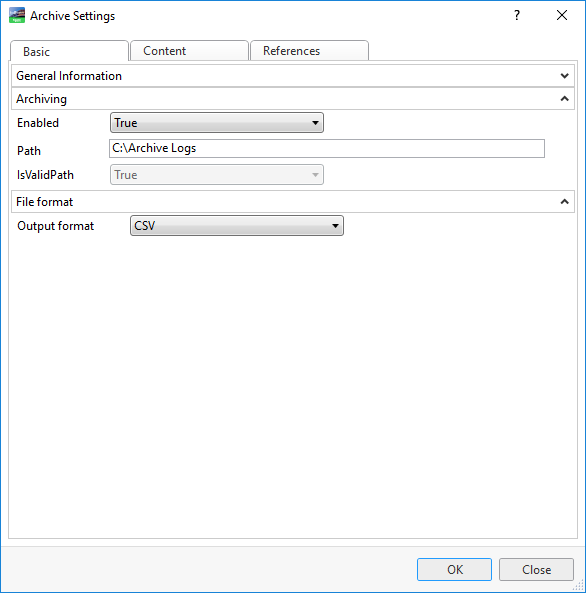Open the IsValidPath dropdown

point(217,175)
